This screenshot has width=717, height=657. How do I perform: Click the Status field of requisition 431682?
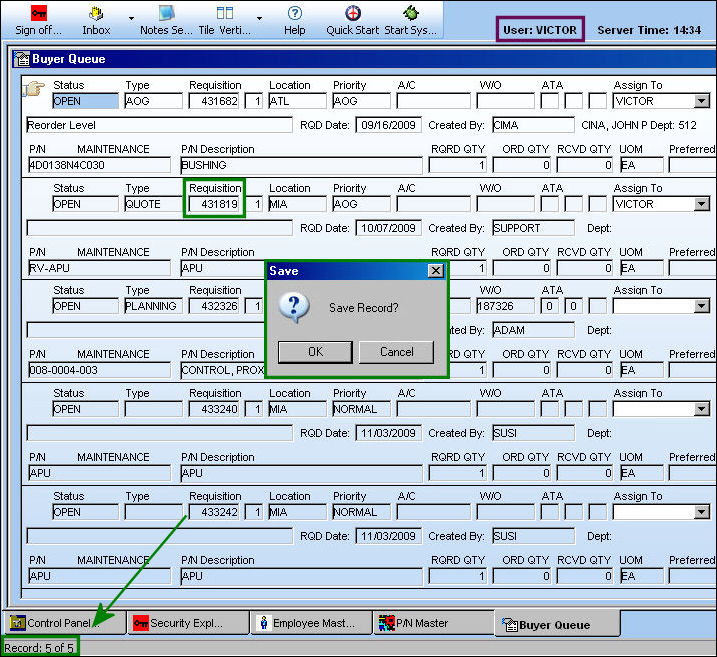point(86,101)
